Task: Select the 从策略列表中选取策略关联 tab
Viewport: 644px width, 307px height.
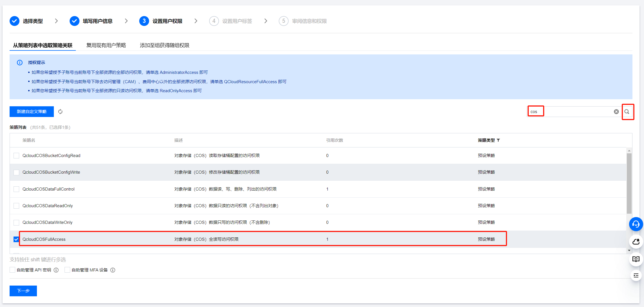Action: click(x=43, y=45)
